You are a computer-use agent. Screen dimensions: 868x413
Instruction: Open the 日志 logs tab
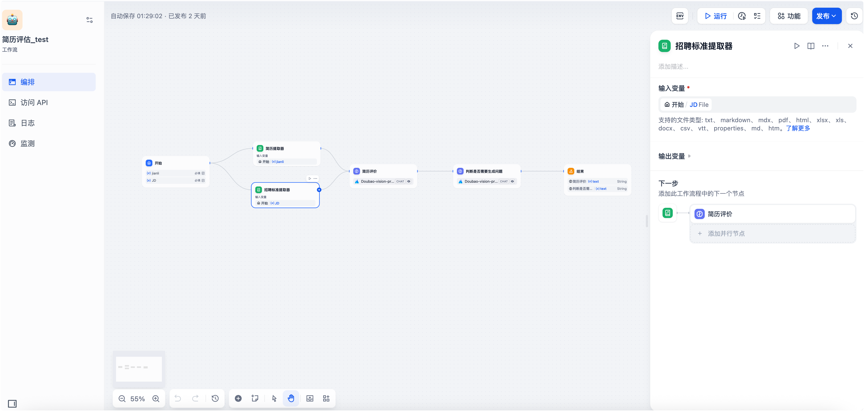tap(49, 123)
